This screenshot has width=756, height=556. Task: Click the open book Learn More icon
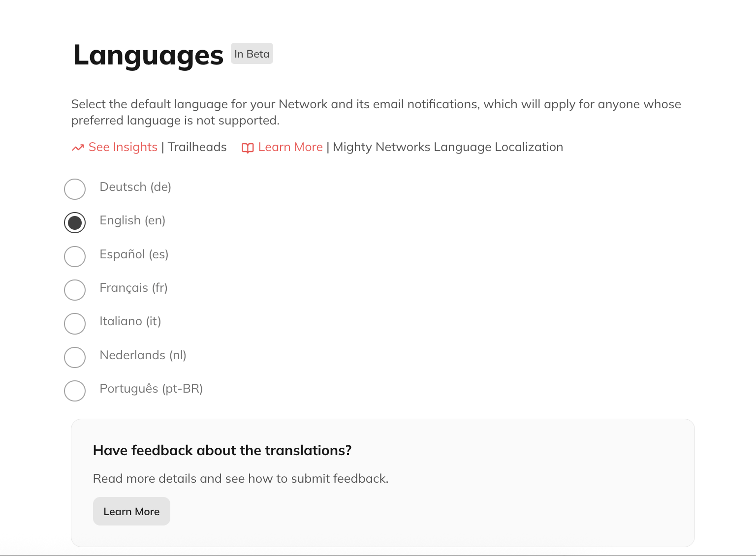(x=248, y=148)
